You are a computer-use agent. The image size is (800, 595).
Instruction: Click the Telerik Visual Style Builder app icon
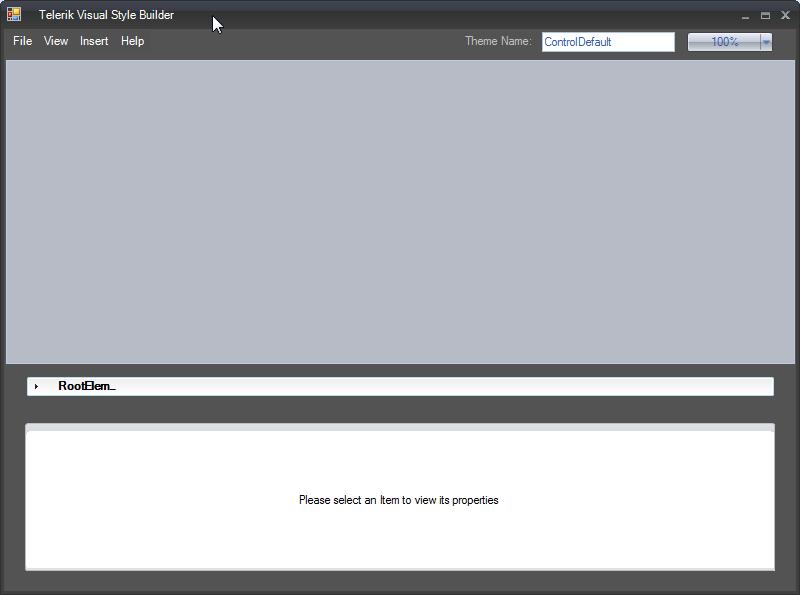[14, 14]
